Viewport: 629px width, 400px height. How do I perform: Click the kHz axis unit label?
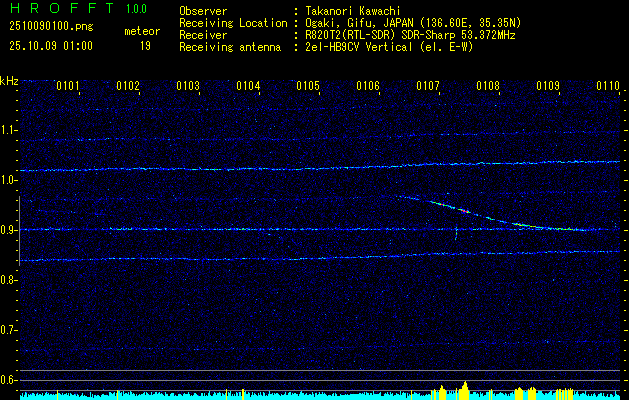(x=9, y=81)
